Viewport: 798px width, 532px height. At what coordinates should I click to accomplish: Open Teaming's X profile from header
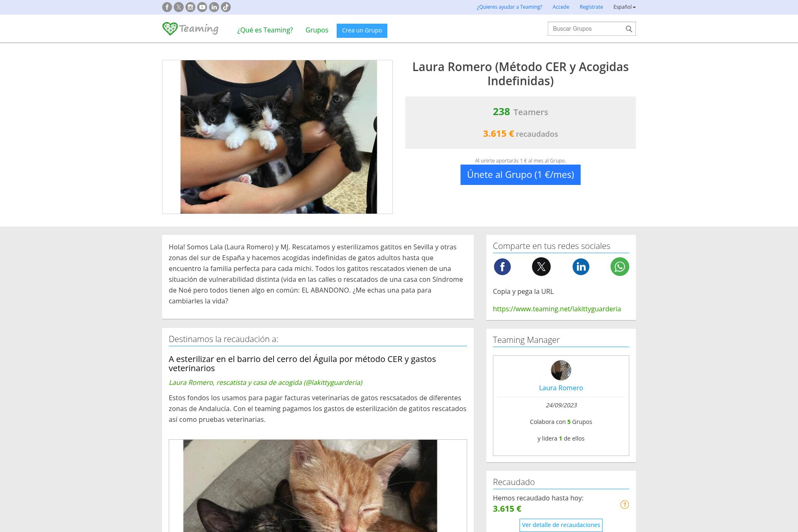[179, 7]
